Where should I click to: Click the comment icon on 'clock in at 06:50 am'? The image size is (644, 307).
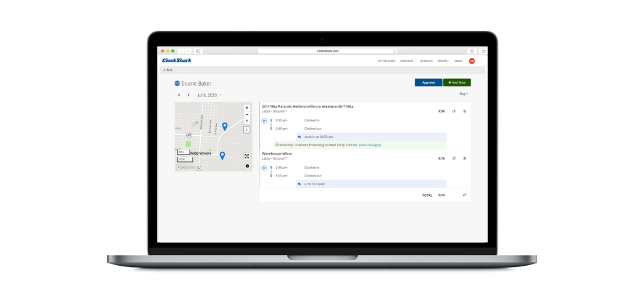pyautogui.click(x=300, y=137)
